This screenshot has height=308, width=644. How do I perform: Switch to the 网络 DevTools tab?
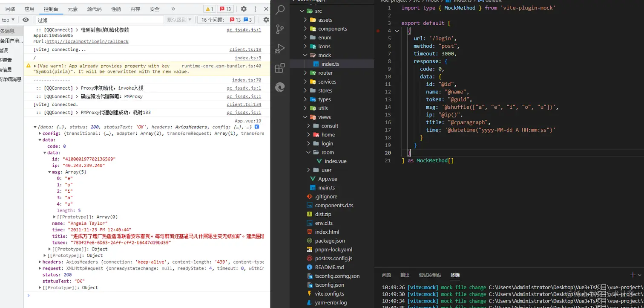pyautogui.click(x=10, y=9)
